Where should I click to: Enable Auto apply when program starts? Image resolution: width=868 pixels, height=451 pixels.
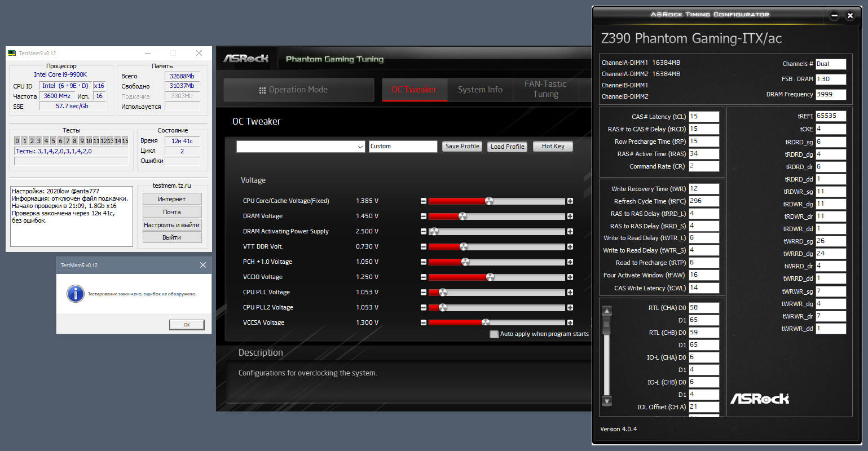pyautogui.click(x=494, y=334)
